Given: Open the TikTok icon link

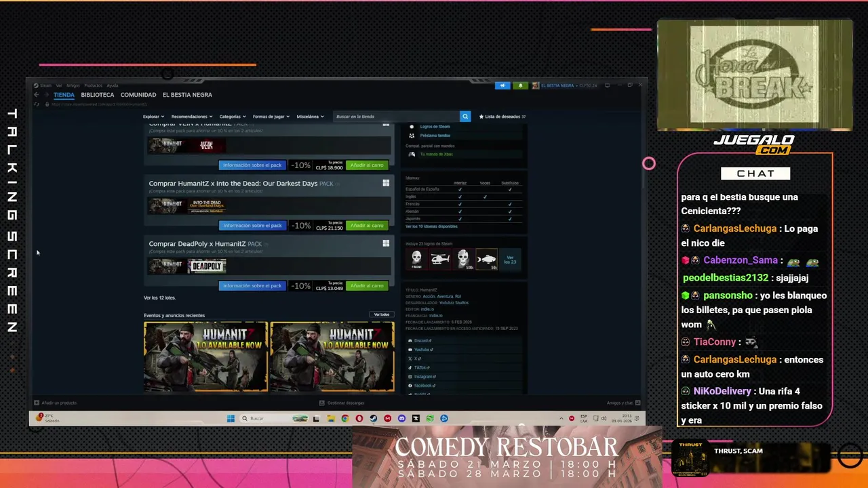Looking at the screenshot, I should point(410,367).
